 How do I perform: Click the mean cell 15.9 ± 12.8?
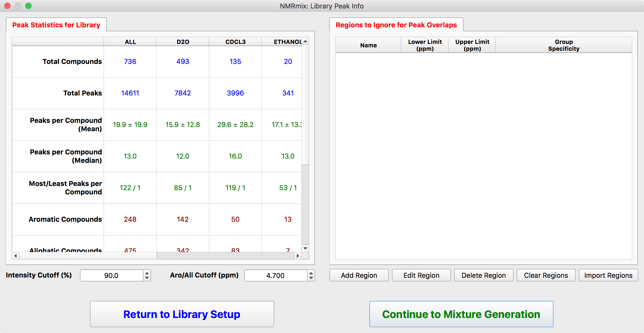pyautogui.click(x=183, y=125)
